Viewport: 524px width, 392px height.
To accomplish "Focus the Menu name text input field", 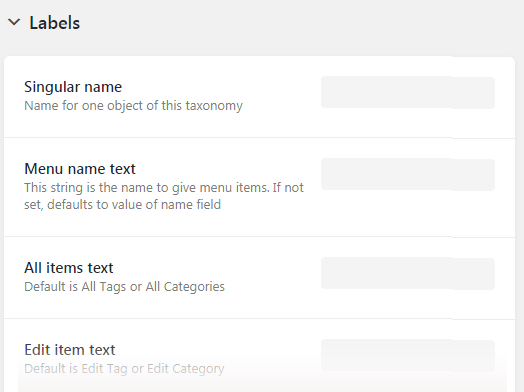I will tap(408, 174).
